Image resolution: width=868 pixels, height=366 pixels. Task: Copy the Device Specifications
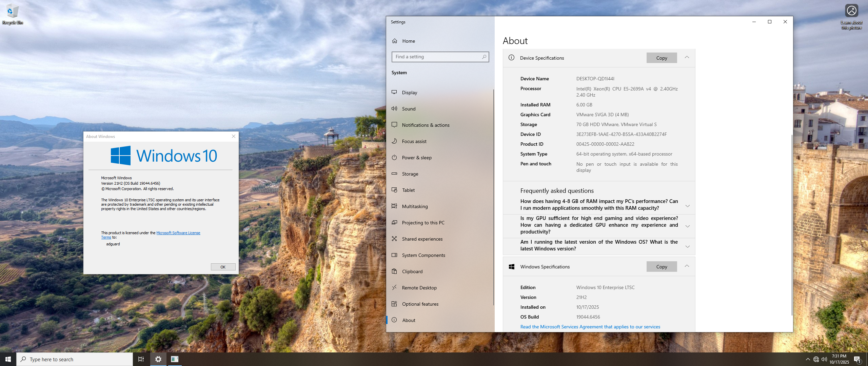(661, 58)
